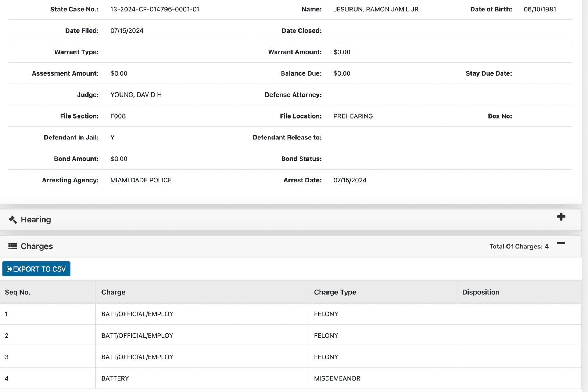Select the state case number value
The width and height of the screenshot is (588, 392).
(x=155, y=9)
